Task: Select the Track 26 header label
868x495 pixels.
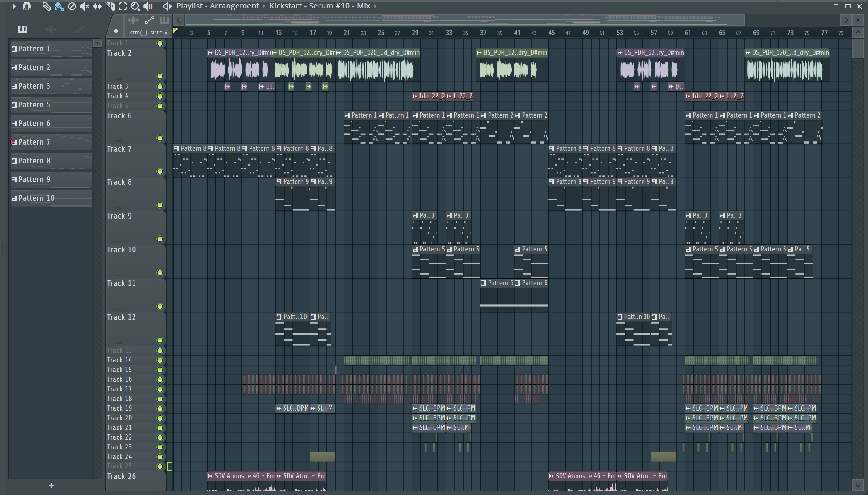Action: pyautogui.click(x=121, y=476)
